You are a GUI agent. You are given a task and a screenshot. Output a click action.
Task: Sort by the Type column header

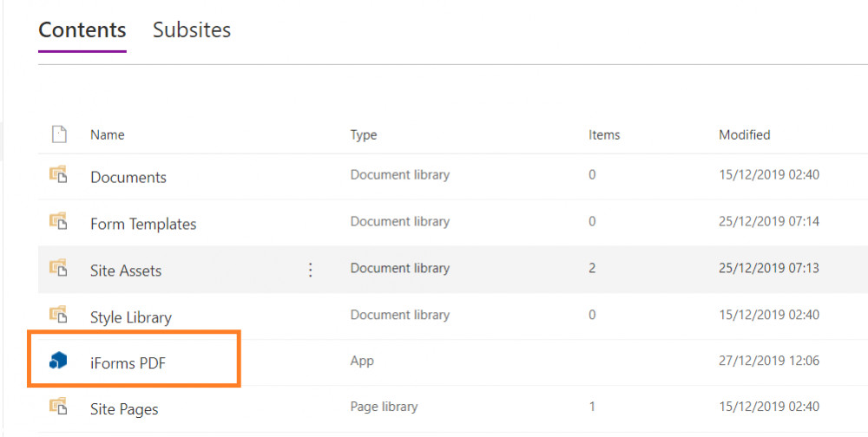click(364, 135)
